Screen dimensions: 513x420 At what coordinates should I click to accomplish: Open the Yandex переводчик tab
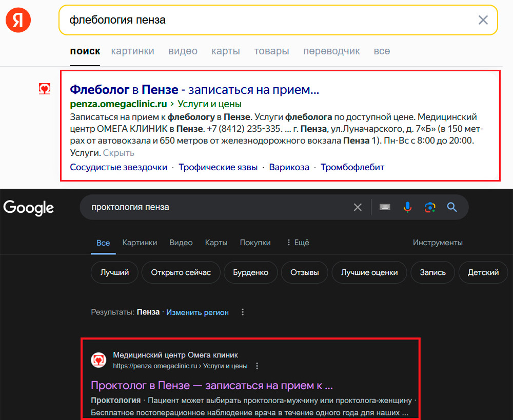331,51
